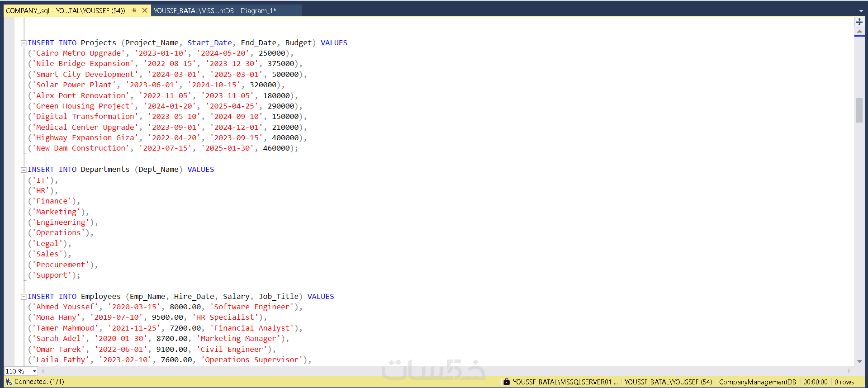The height and width of the screenshot is (388, 868).
Task: Click the Budget column name
Action: click(x=298, y=43)
